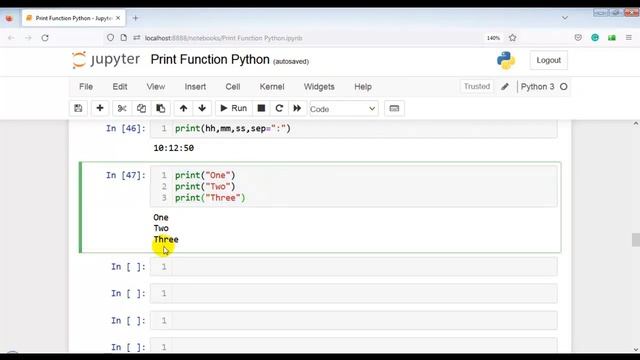Interrupt the kernel stop icon
This screenshot has width=640, height=360.
point(261,109)
